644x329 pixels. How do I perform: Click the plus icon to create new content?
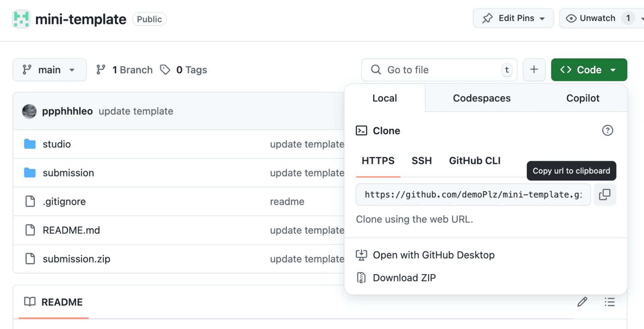[534, 70]
